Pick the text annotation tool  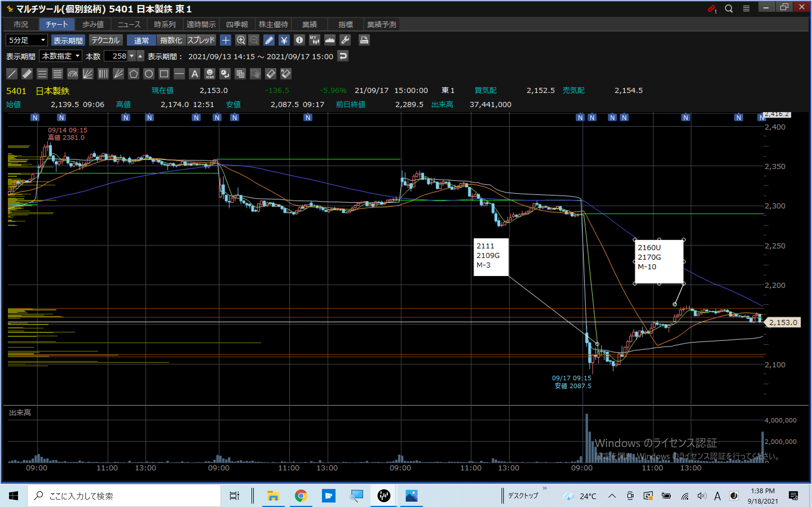tap(195, 74)
